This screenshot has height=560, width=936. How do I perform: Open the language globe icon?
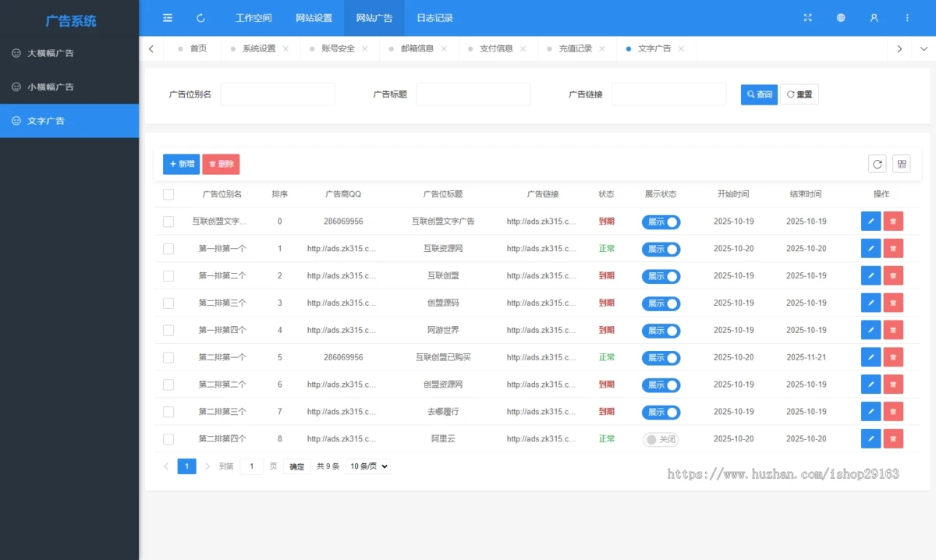point(841,17)
